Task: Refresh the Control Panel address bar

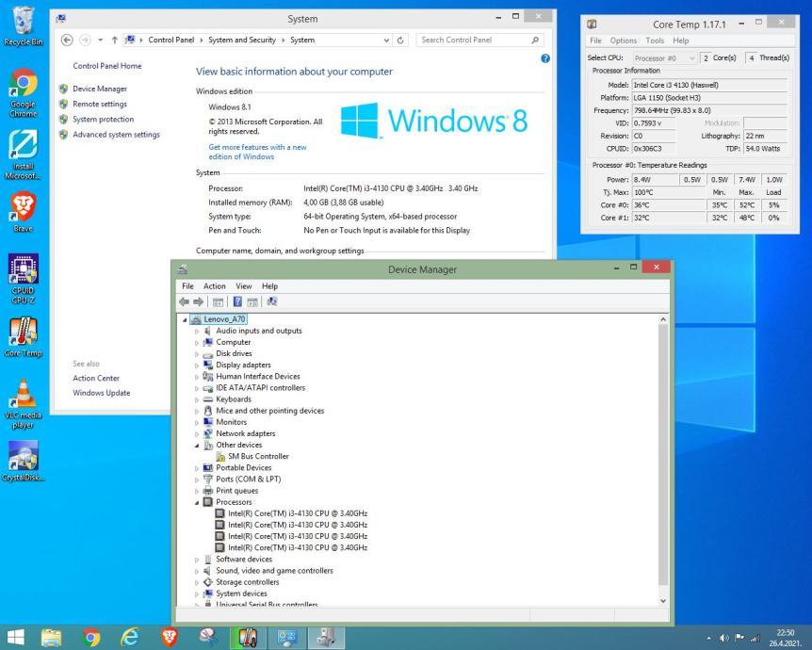Action: click(x=401, y=41)
